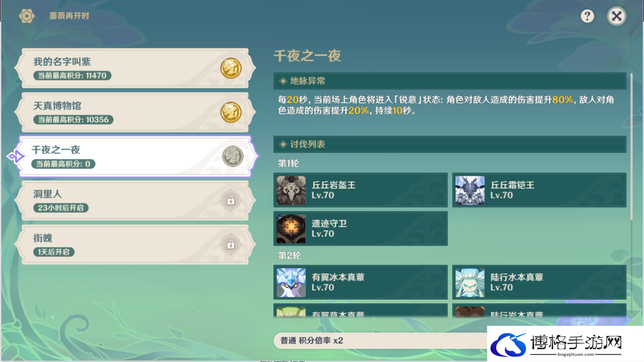Close the event panel with X
Image resolution: width=644 pixels, height=362 pixels.
616,16
